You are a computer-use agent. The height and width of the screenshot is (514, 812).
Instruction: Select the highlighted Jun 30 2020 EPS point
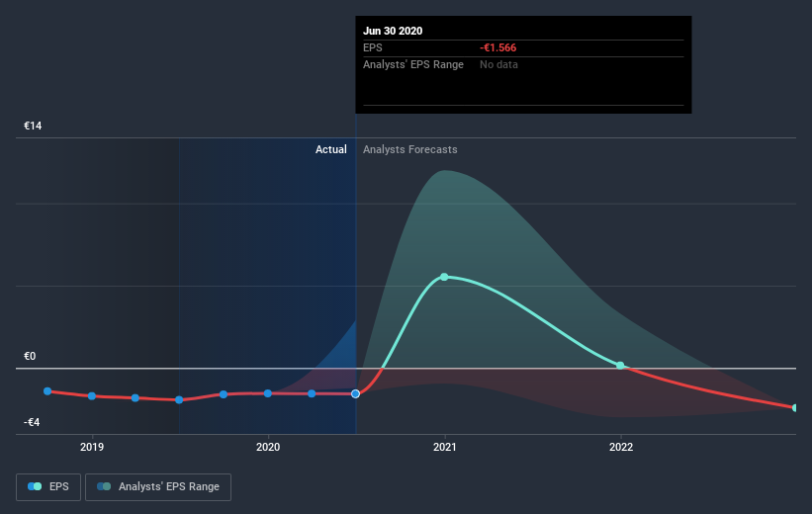[355, 394]
